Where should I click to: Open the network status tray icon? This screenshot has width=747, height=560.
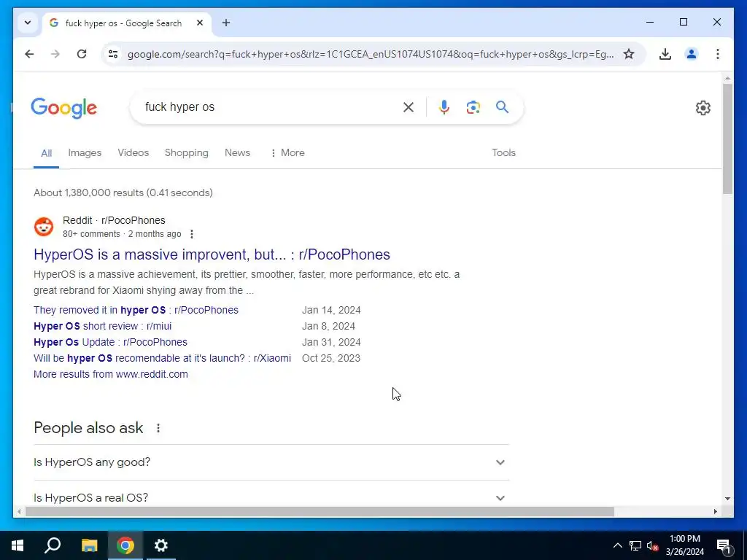click(x=635, y=545)
